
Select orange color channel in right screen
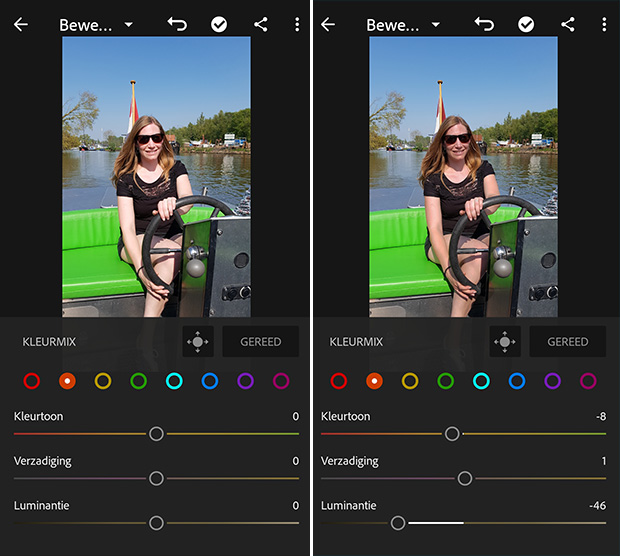point(374,381)
